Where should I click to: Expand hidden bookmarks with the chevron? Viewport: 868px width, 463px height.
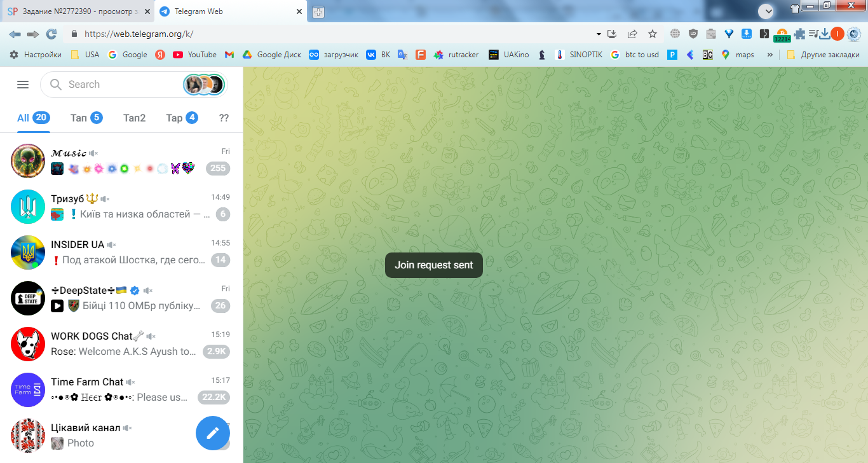[770, 55]
